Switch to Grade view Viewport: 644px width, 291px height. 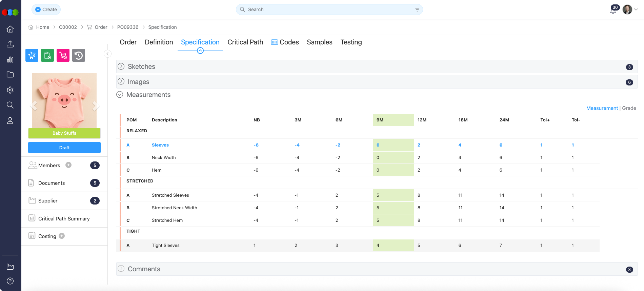(x=629, y=108)
